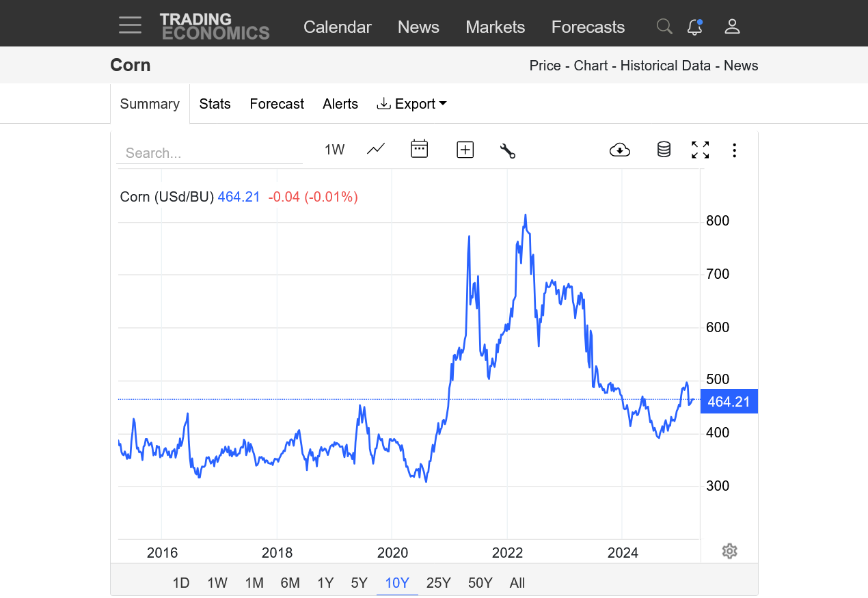Select the 1Y time range

click(325, 583)
